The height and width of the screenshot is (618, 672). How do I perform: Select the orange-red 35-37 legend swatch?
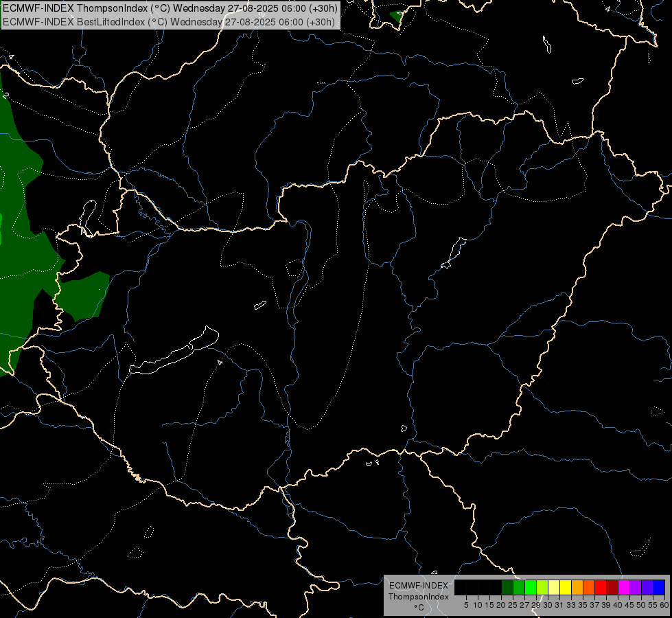tap(589, 587)
